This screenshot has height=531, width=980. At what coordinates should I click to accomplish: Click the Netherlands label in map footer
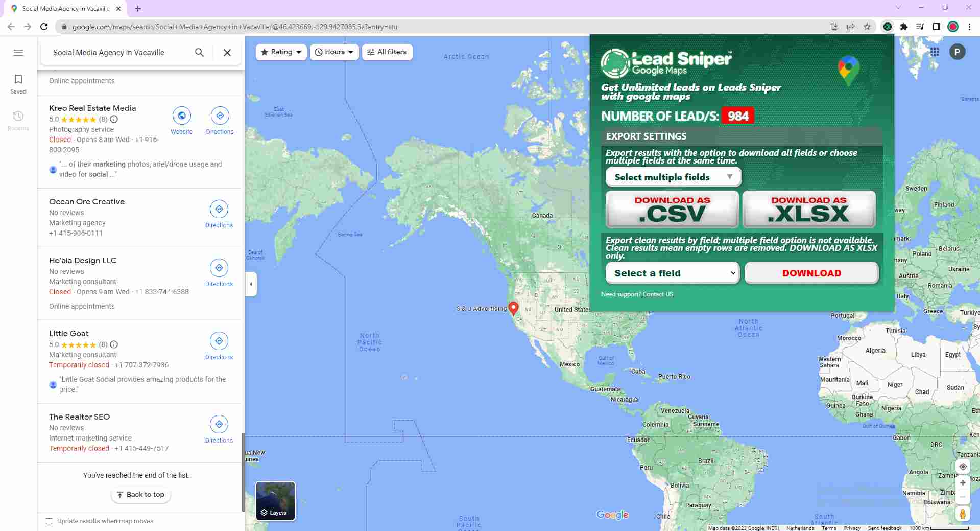tap(800, 528)
